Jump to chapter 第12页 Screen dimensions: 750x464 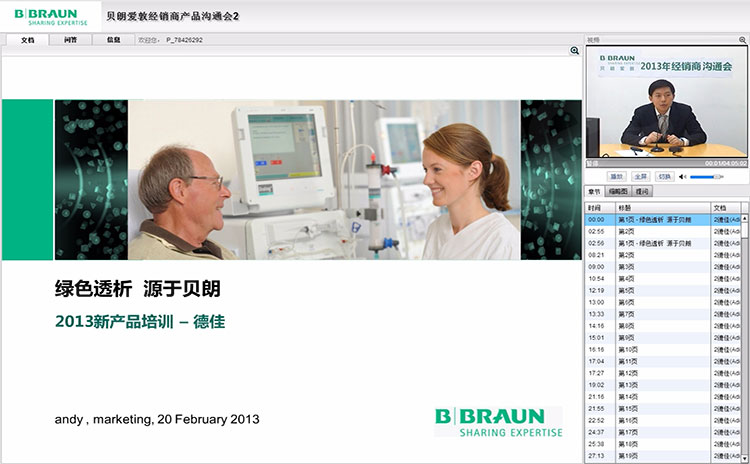click(x=662, y=373)
